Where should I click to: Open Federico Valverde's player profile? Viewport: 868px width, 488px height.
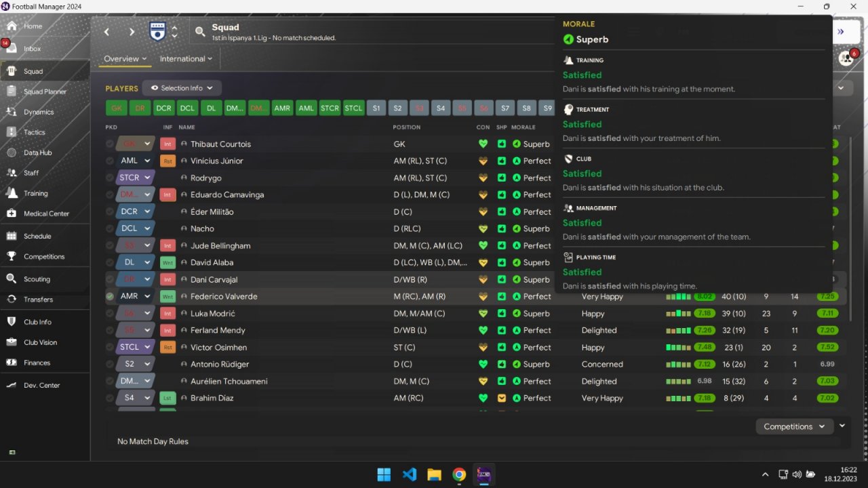[224, 296]
